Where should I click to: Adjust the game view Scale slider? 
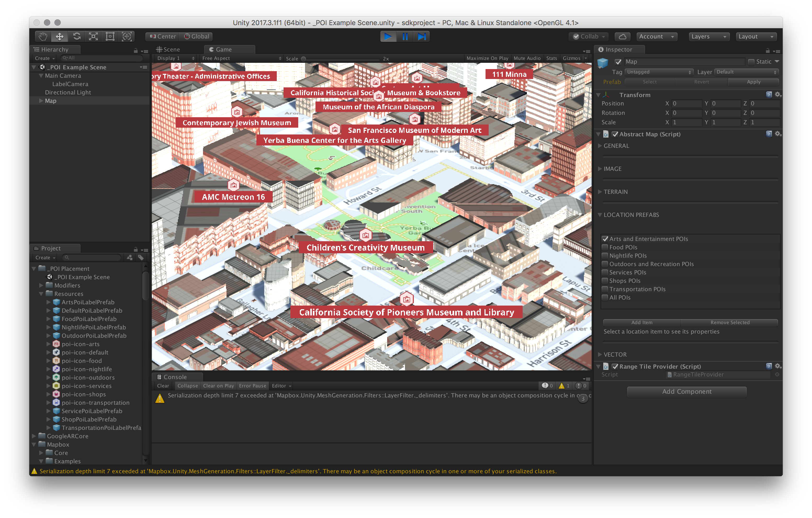pyautogui.click(x=303, y=59)
